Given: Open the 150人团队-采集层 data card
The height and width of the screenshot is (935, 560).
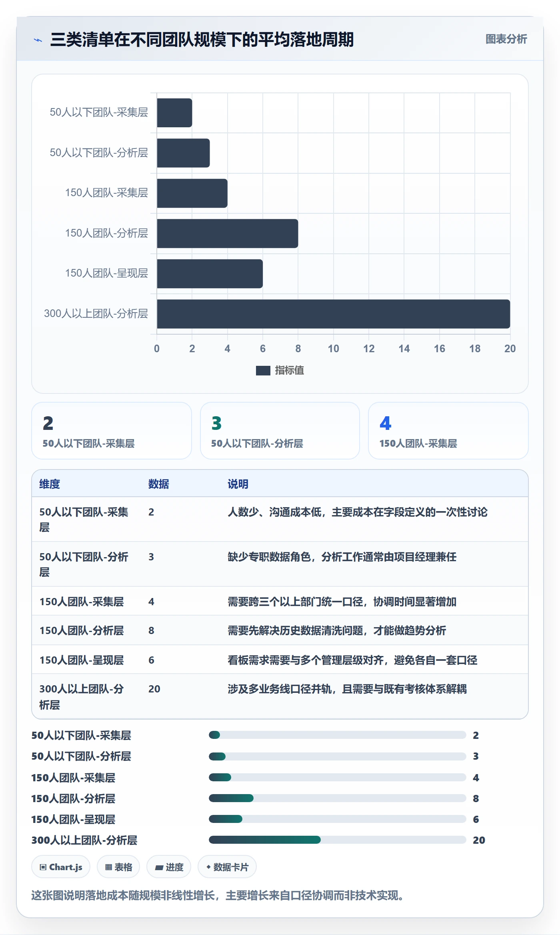Looking at the screenshot, I should click(448, 431).
